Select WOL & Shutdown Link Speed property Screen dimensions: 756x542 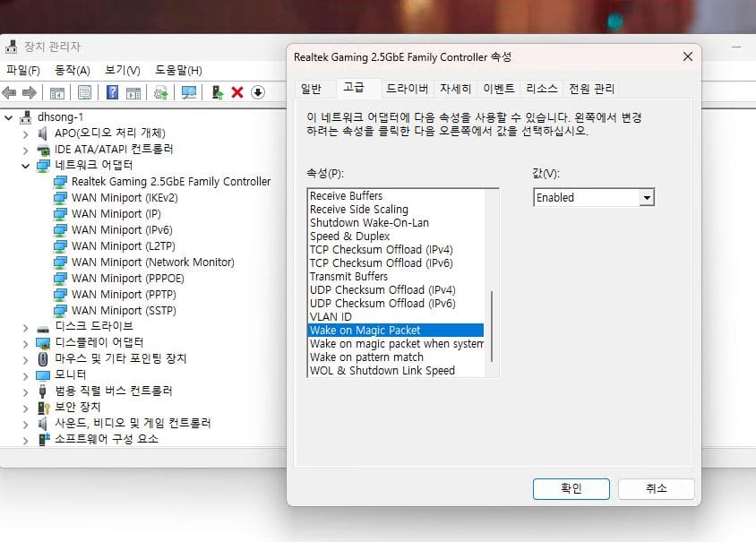coord(395,371)
